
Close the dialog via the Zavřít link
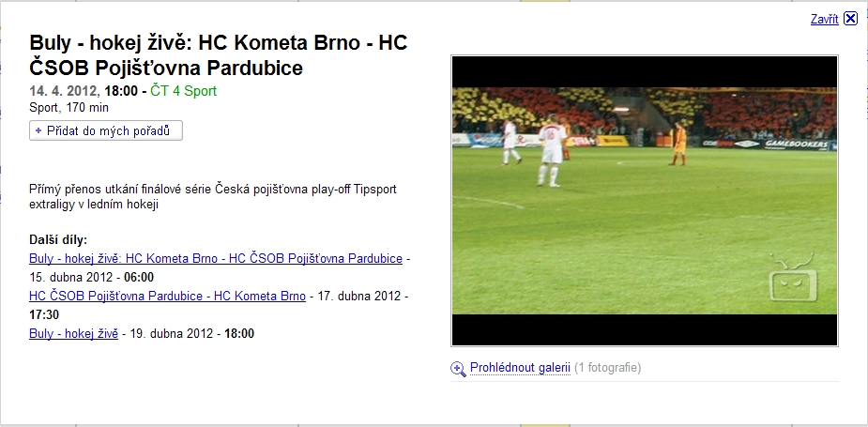824,20
